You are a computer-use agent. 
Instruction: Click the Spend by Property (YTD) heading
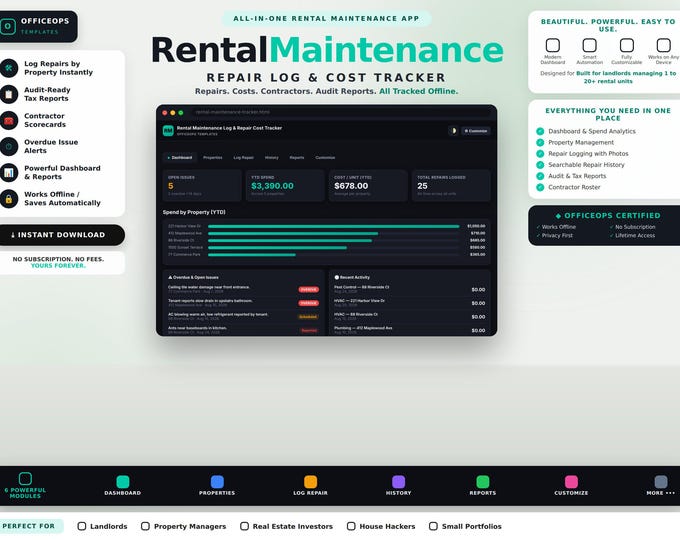pyautogui.click(x=194, y=212)
